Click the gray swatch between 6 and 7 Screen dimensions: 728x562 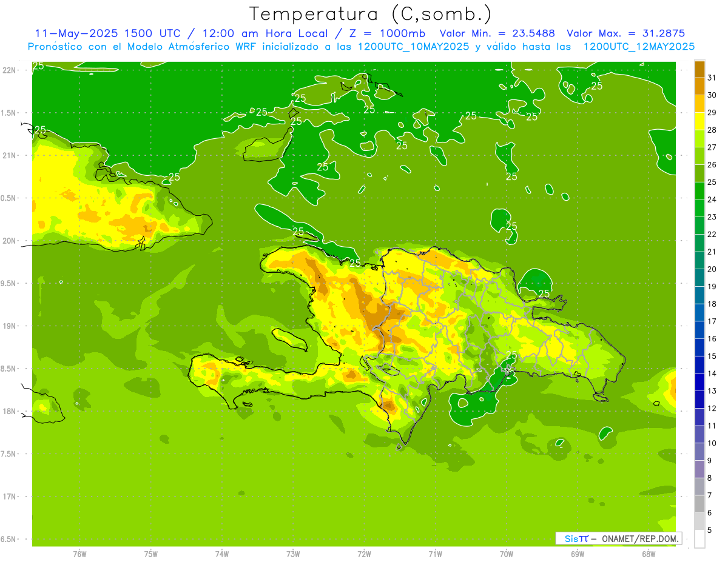point(699,504)
